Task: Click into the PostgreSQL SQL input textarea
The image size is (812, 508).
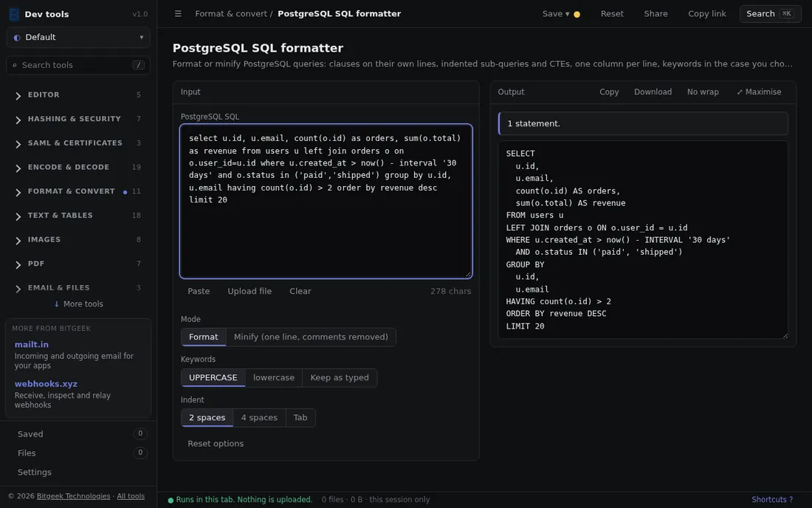Action: 326,201
